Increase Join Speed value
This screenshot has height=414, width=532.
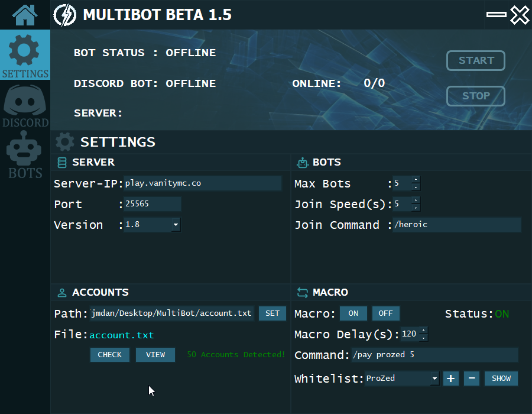point(416,200)
